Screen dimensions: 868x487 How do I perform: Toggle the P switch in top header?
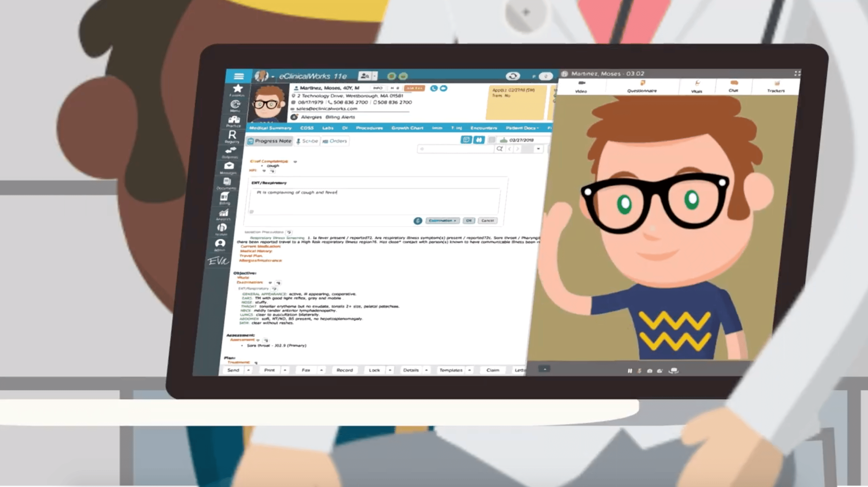pyautogui.click(x=545, y=76)
